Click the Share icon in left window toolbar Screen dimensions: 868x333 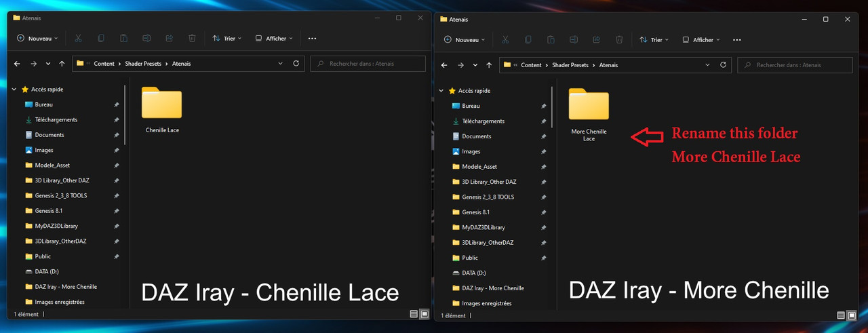coord(169,39)
